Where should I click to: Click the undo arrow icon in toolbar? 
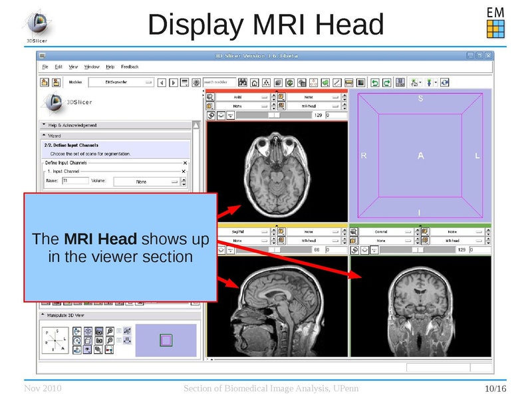(x=375, y=83)
